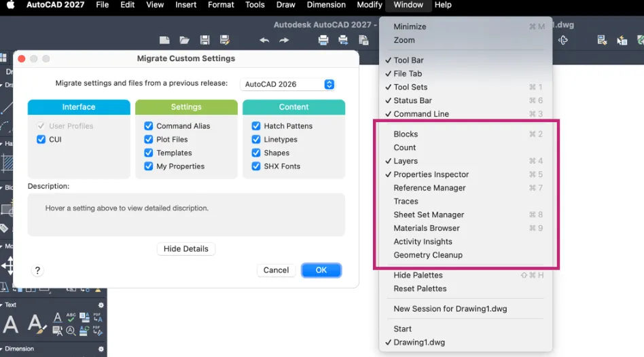Image resolution: width=644 pixels, height=357 pixels.
Task: Select the Content category header
Action: pos(293,107)
